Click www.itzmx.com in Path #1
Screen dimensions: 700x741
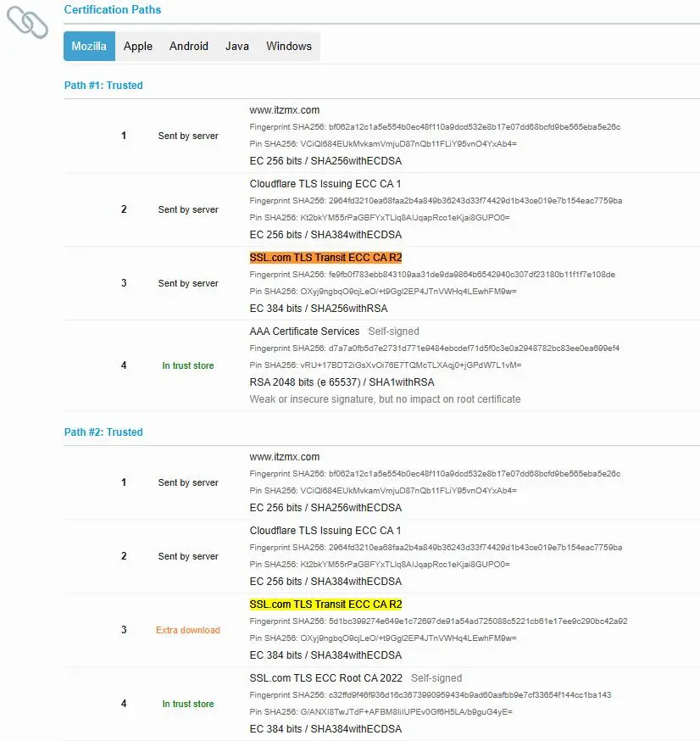tap(285, 110)
